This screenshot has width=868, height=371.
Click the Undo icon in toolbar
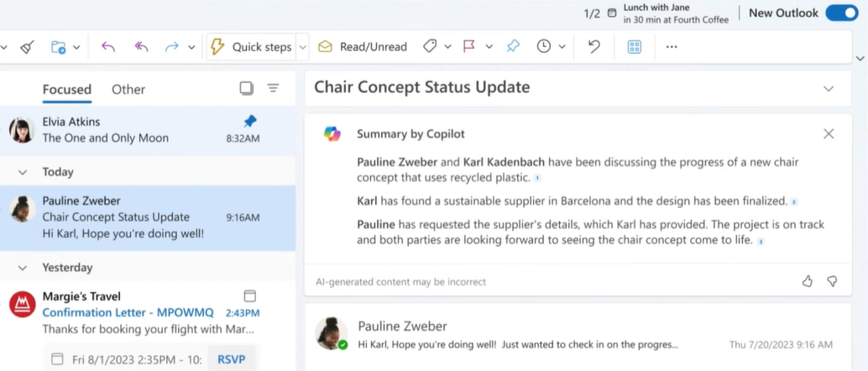pyautogui.click(x=594, y=47)
